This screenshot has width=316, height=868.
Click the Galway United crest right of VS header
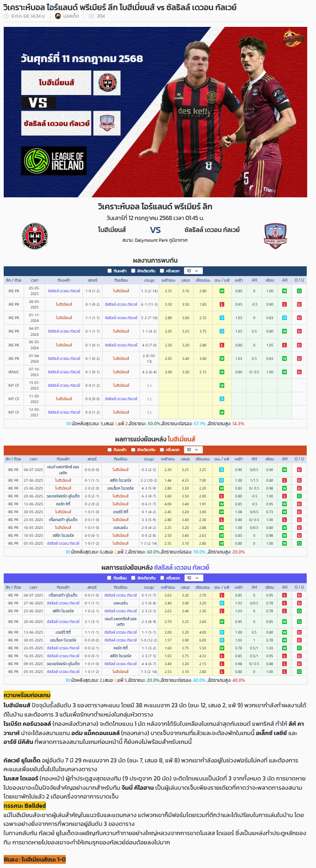point(275,236)
